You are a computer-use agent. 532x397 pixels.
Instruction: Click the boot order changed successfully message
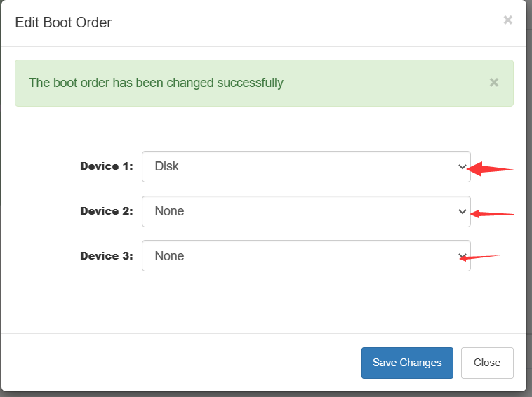pos(156,83)
